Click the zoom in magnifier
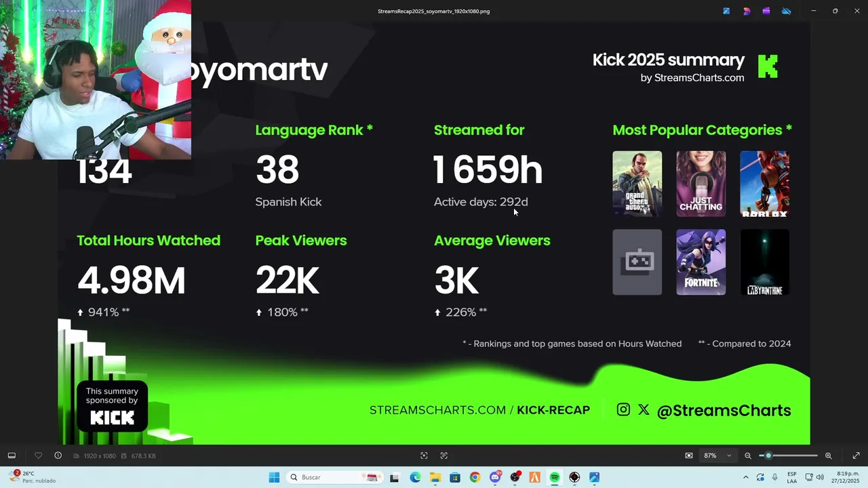This screenshot has width=868, height=488. click(x=828, y=455)
